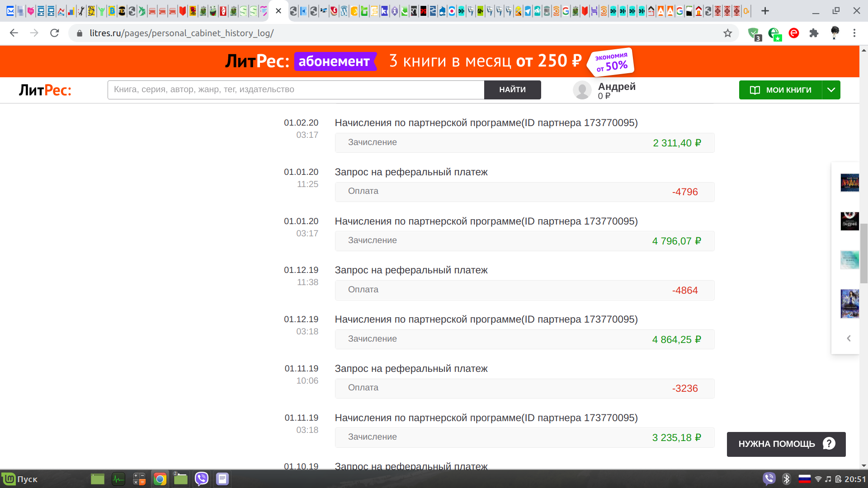Image resolution: width=868 pixels, height=488 pixels.
Task: Open the first book cover thumbnail in the side panel
Action: click(x=849, y=183)
